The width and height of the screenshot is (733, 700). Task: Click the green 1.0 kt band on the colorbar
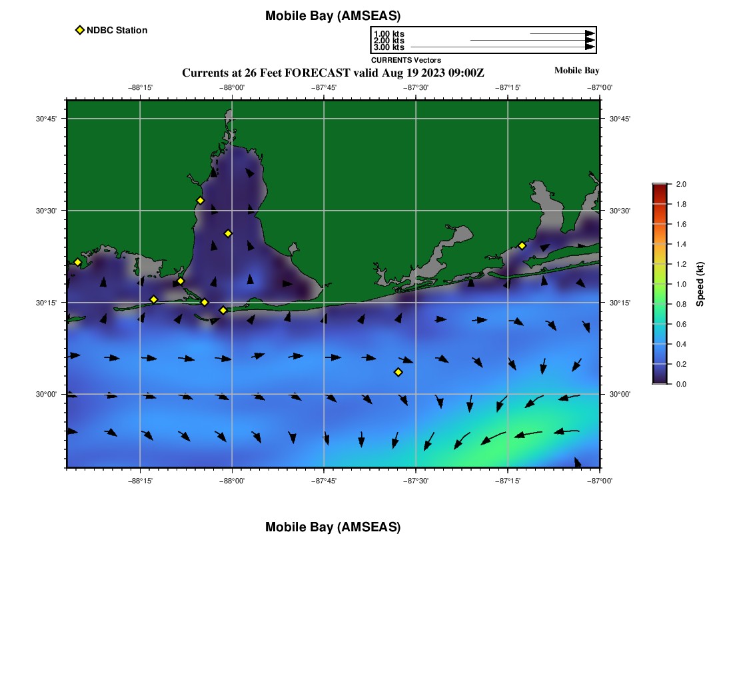[659, 284]
